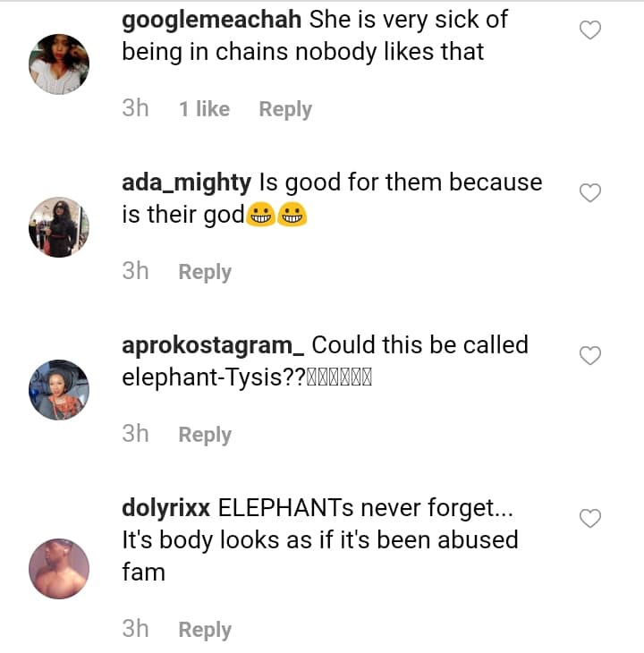The width and height of the screenshot is (644, 653).
Task: Reply to googlemeachah's comment
Action: [x=285, y=109]
